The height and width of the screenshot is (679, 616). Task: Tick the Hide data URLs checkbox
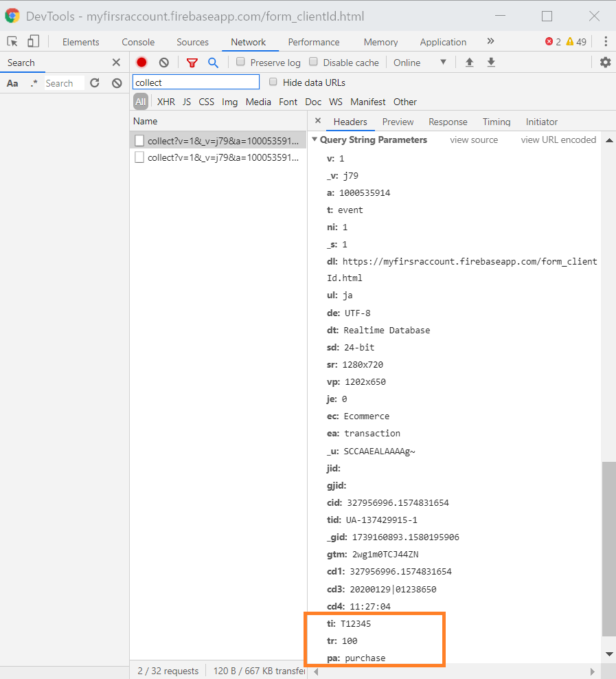point(273,82)
